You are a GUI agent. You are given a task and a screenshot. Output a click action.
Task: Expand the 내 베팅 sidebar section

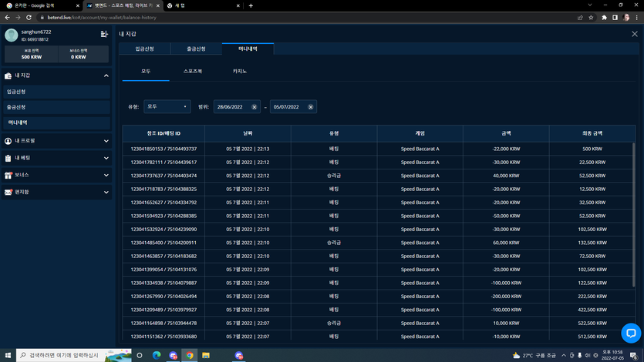point(106,158)
